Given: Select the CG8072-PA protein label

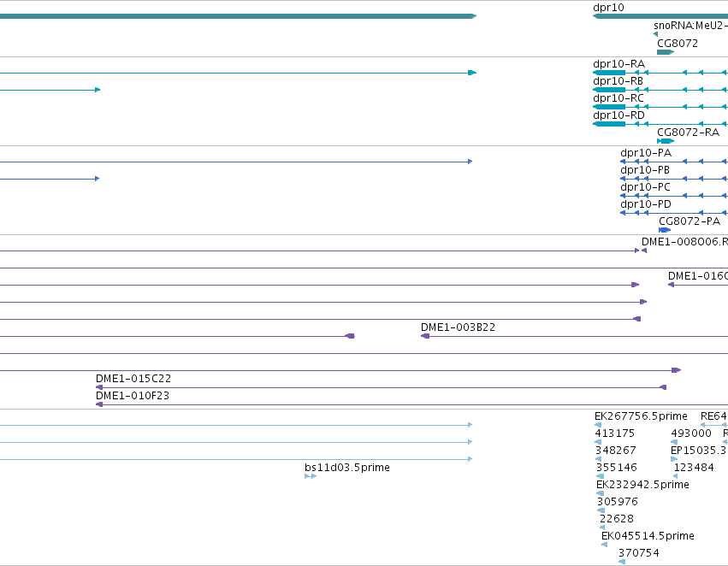Looking at the screenshot, I should coord(690,221).
